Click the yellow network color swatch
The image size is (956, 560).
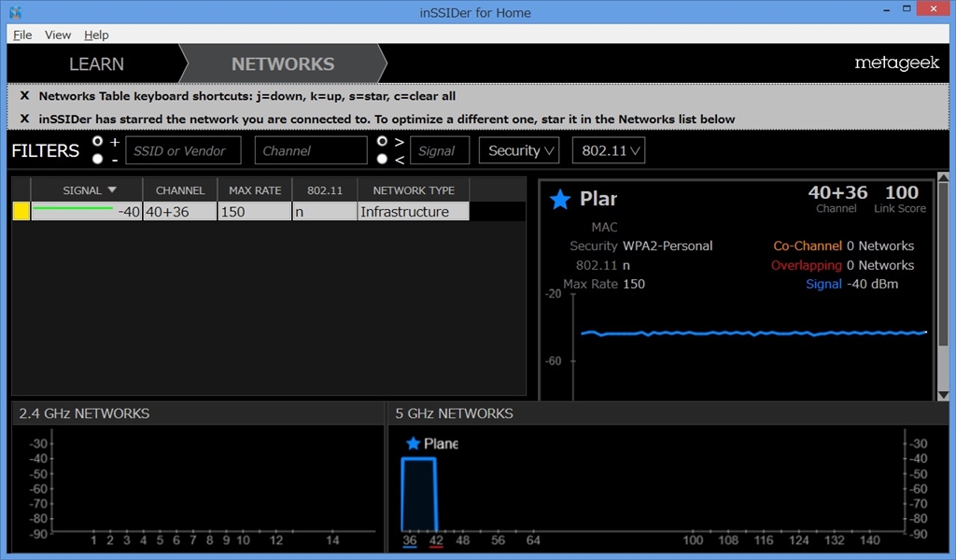(x=21, y=212)
